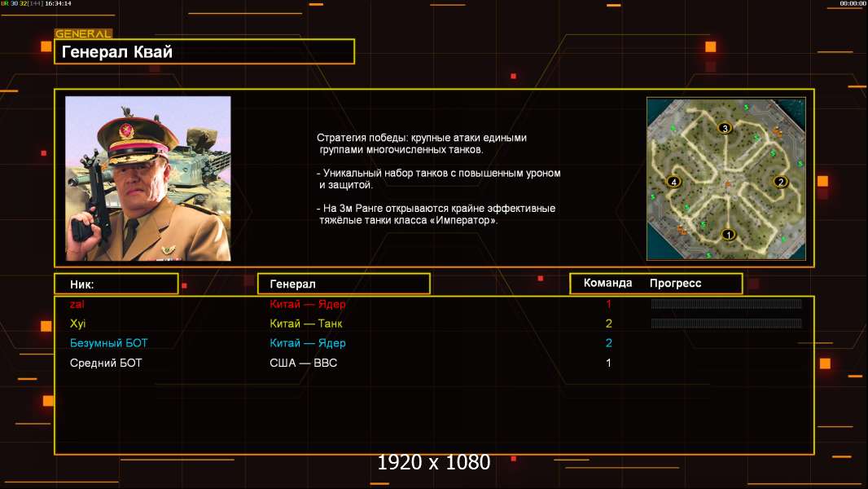This screenshot has height=489, width=868.
Task: Click the США — ВВС faction entry
Action: (303, 363)
